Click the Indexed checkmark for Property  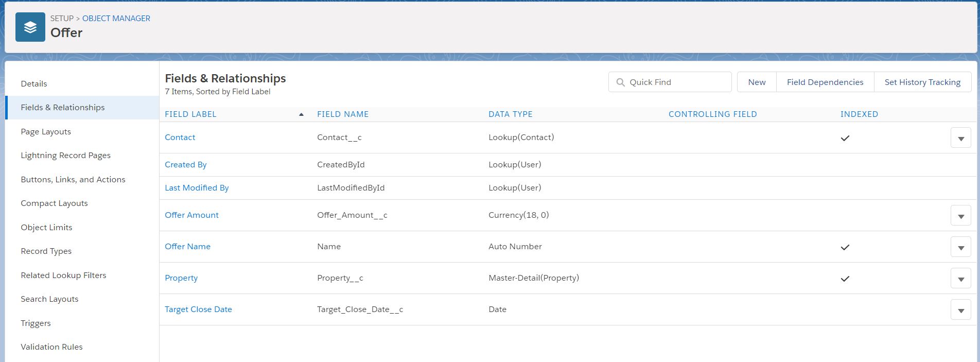845,279
